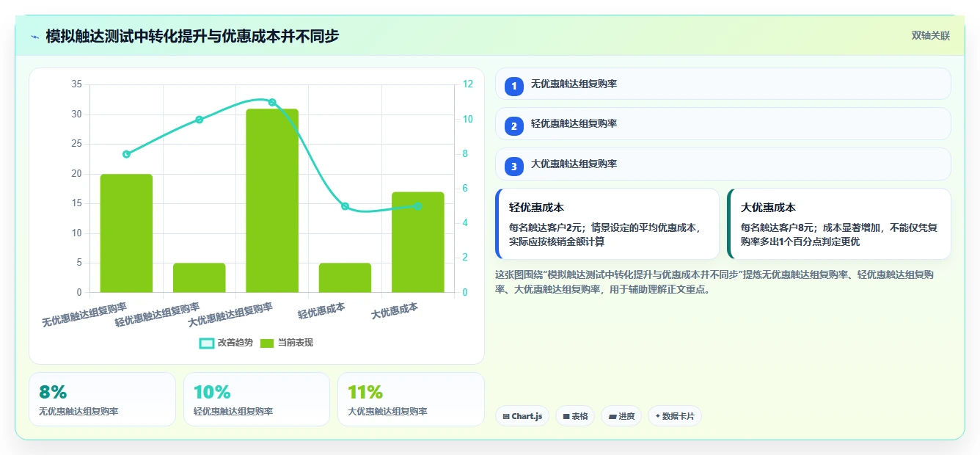Screen dimensions: 980x455
Task: Select the number 2 badge
Action: coord(514,125)
